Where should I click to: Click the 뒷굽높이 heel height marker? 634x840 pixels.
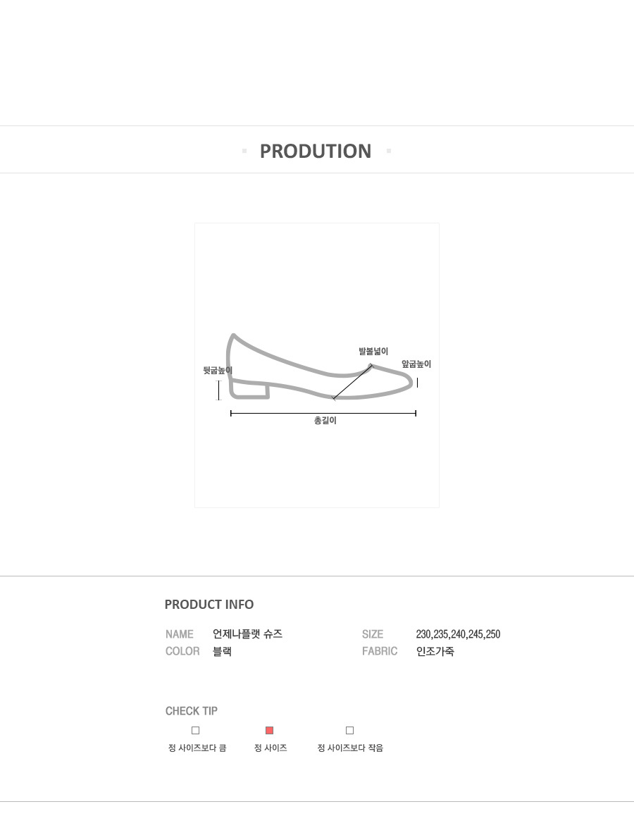(218, 390)
